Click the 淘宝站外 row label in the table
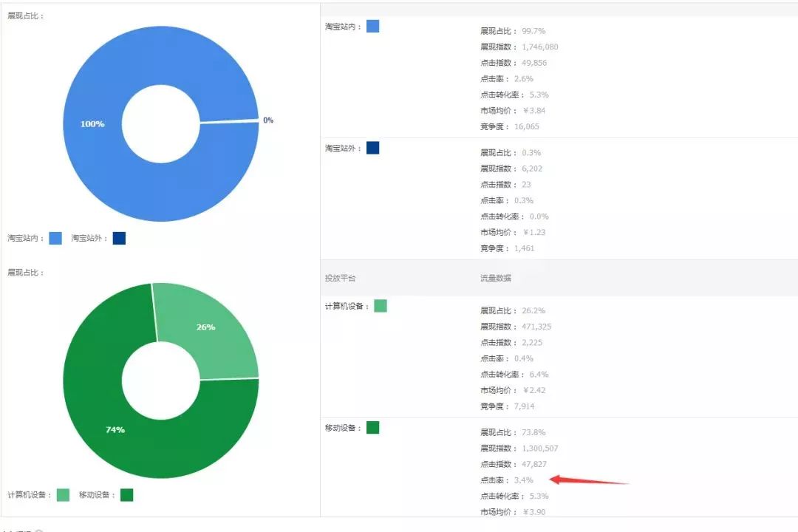This screenshot has width=798, height=532. [343, 148]
